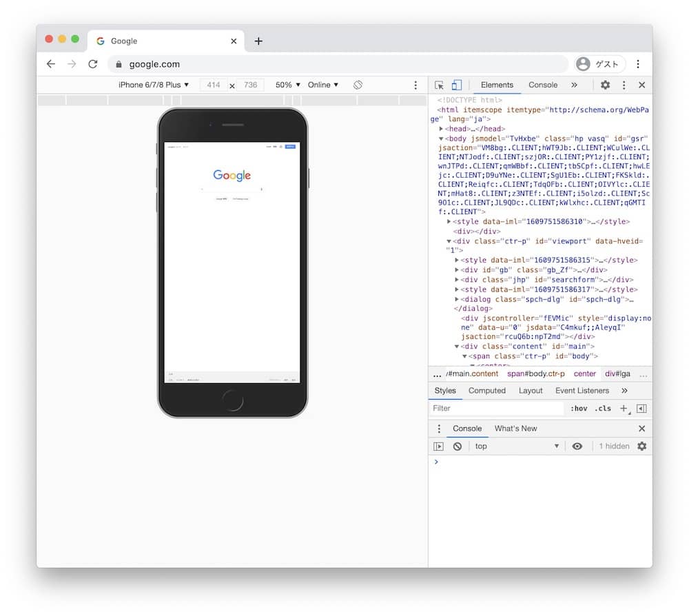689x616 pixels.
Task: Collapse the body element node
Action: click(x=441, y=138)
